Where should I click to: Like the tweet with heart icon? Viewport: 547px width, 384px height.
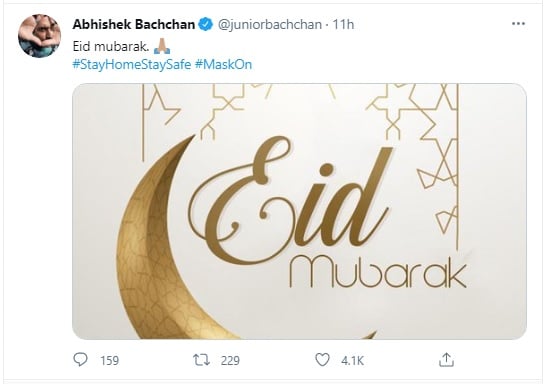tap(322, 360)
